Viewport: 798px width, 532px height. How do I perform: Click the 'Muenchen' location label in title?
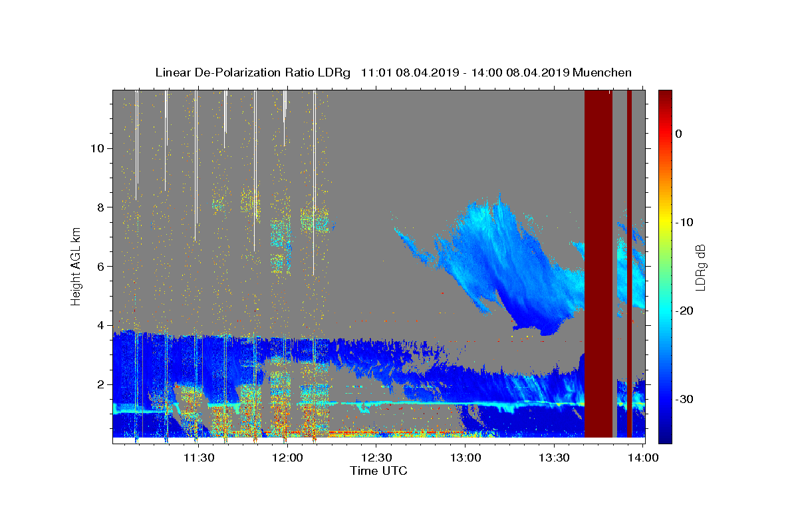coord(602,72)
